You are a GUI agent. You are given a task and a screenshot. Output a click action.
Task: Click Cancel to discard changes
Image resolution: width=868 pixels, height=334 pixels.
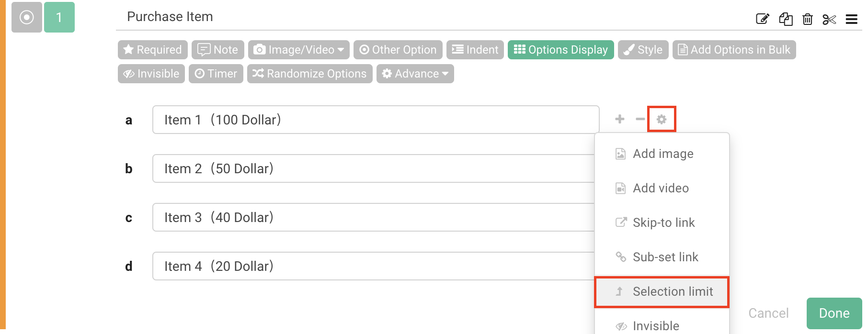(x=768, y=313)
